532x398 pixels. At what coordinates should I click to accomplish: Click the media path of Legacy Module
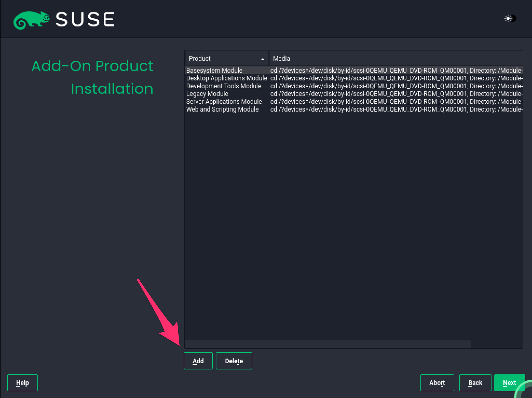pyautogui.click(x=396, y=94)
